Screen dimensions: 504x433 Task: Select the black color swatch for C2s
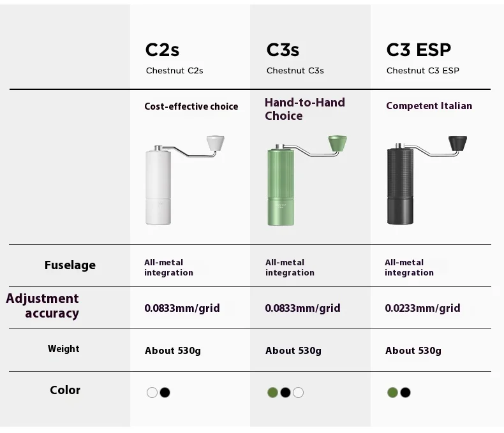165,392
